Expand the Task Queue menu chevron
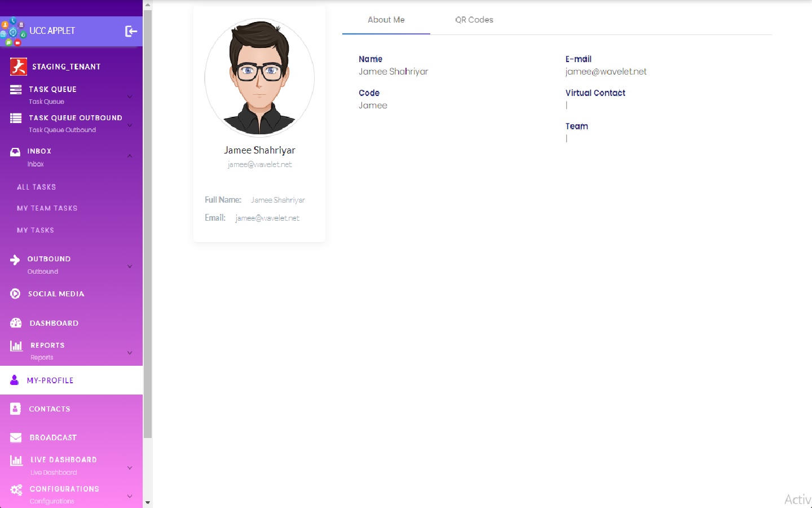 tap(130, 96)
